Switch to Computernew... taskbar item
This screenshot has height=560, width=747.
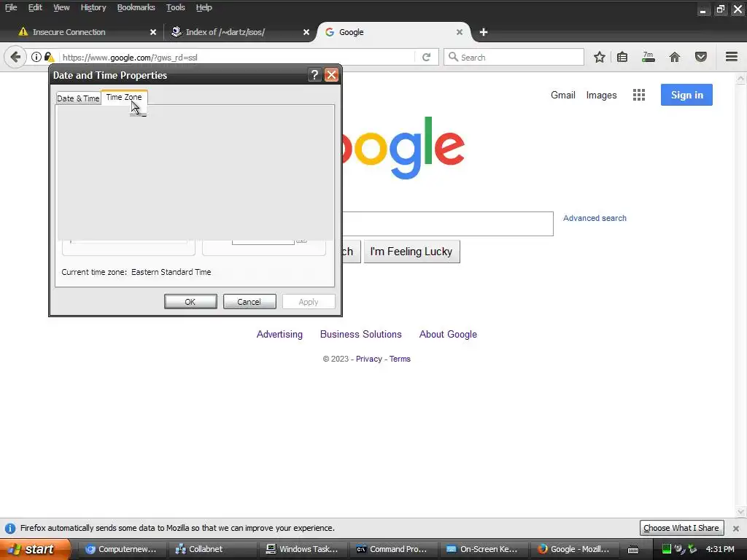click(121, 549)
